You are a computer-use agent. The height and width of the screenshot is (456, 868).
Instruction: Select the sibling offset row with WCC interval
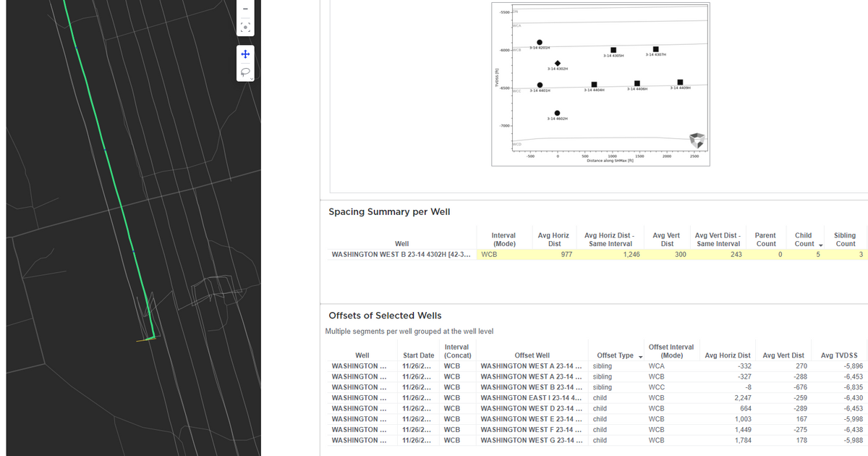point(597,387)
